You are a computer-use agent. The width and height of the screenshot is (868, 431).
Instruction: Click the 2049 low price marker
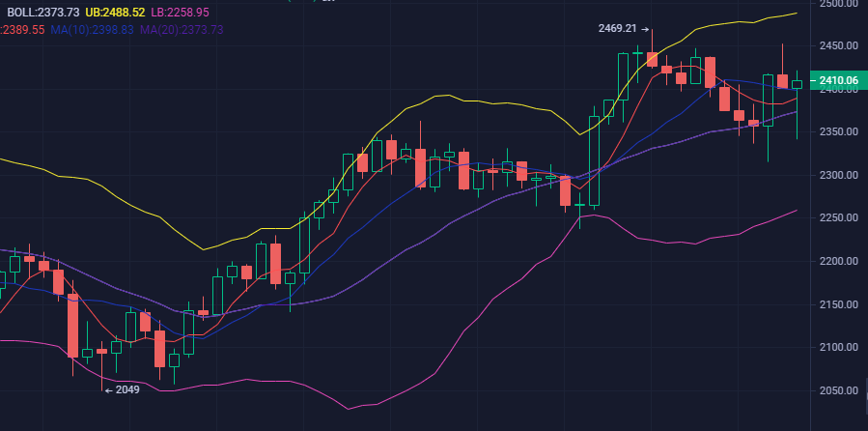[123, 390]
